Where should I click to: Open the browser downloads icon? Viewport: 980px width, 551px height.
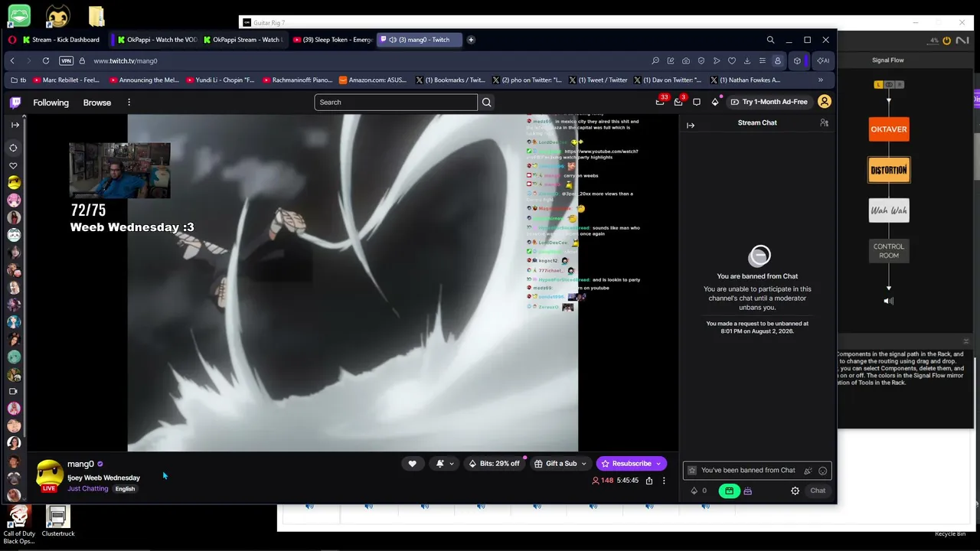click(747, 60)
